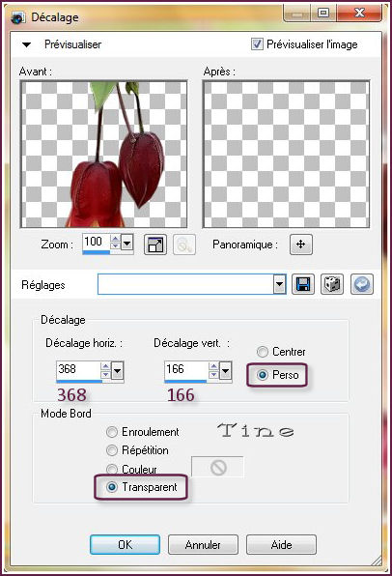Click the OK button
Screen dimensions: 392x576
(125, 544)
